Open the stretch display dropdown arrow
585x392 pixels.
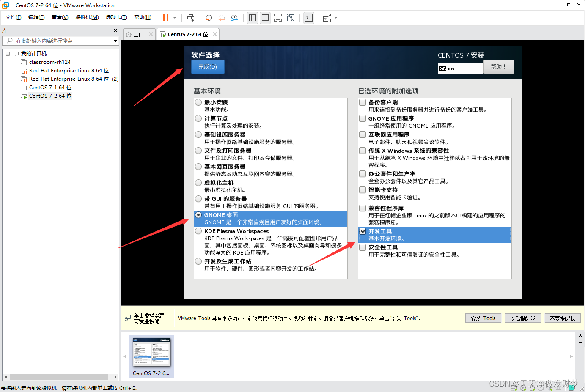coord(336,18)
